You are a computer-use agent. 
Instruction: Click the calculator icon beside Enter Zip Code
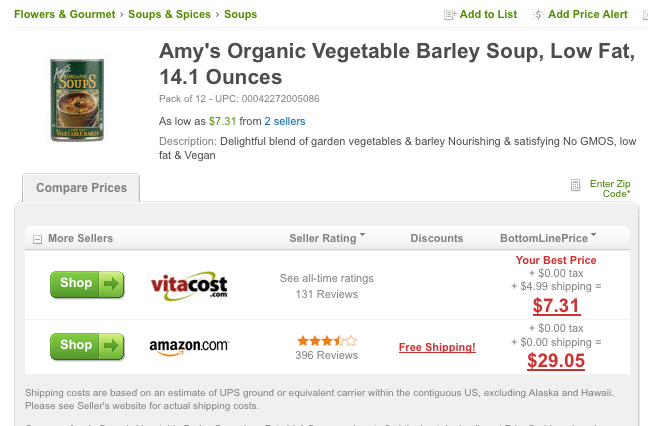tap(575, 185)
